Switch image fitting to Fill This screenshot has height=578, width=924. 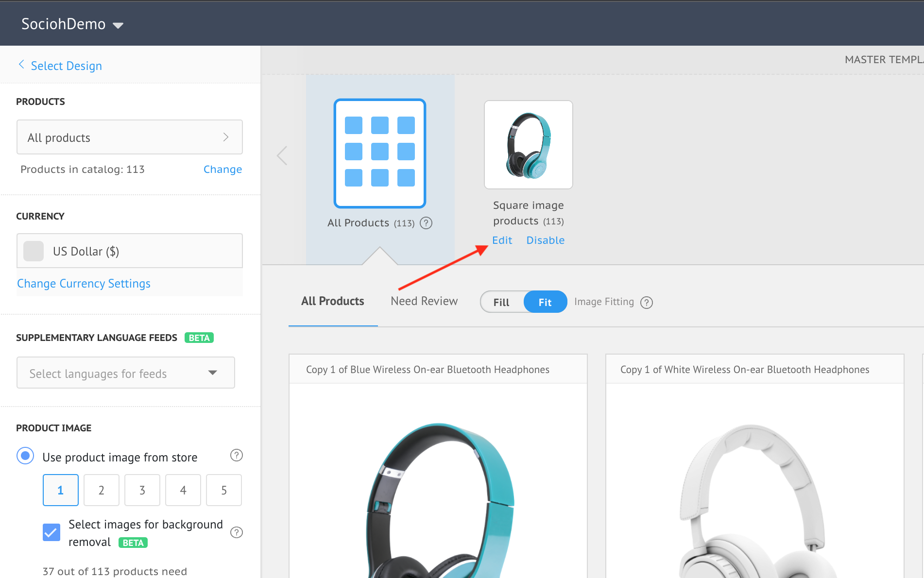501,302
